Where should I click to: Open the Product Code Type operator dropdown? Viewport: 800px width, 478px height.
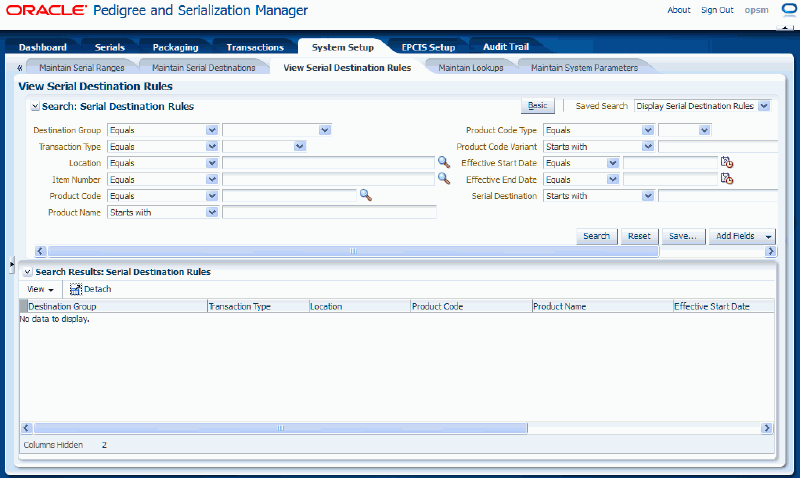[648, 130]
